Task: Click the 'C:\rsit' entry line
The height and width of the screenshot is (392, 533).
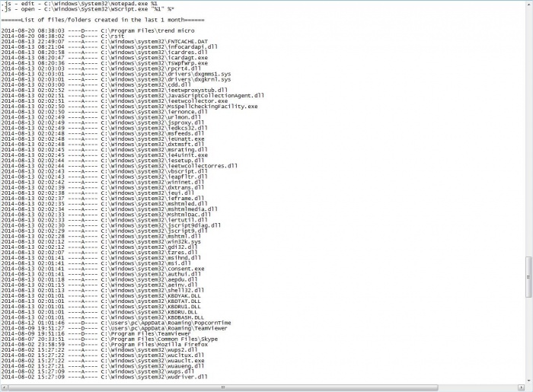Action: tap(63, 36)
